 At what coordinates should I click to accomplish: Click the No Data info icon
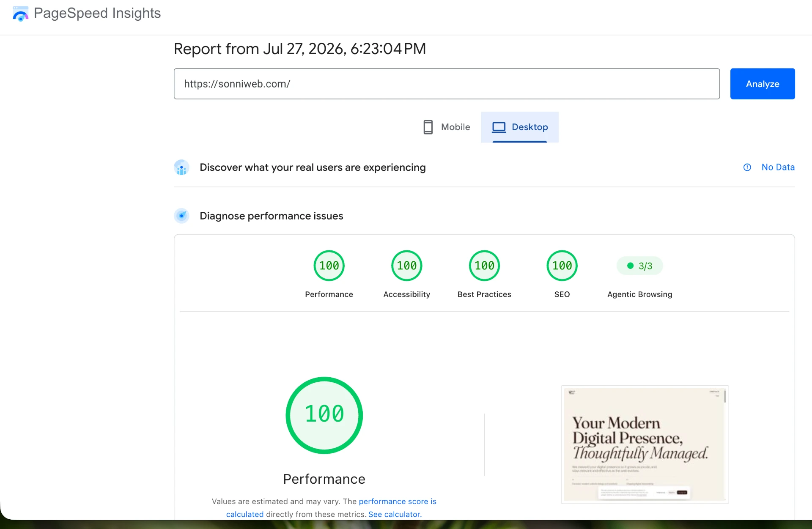click(x=747, y=167)
